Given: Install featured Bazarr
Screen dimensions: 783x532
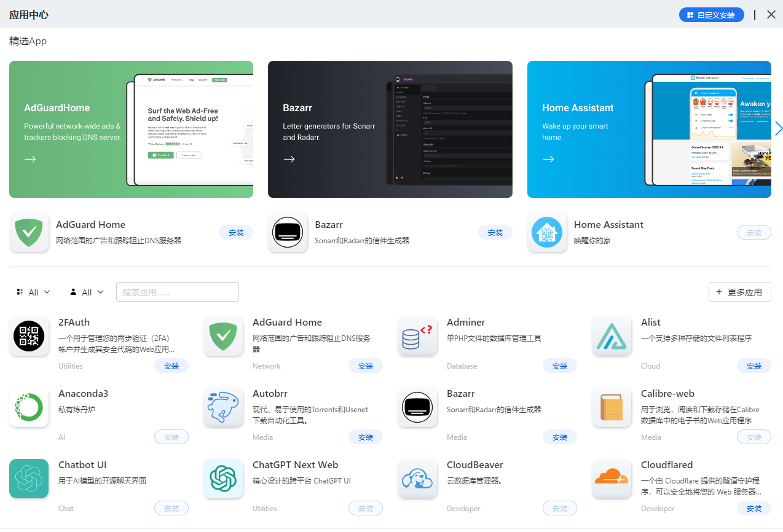Looking at the screenshot, I should pyautogui.click(x=495, y=232).
